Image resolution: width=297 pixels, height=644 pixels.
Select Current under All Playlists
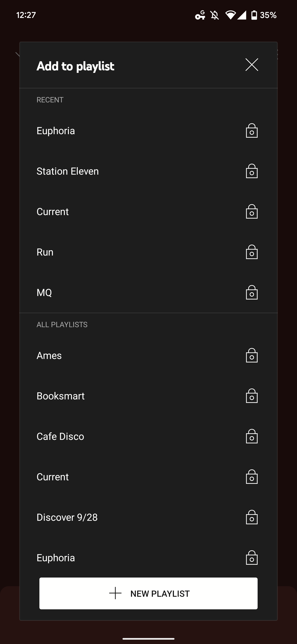coord(53,477)
